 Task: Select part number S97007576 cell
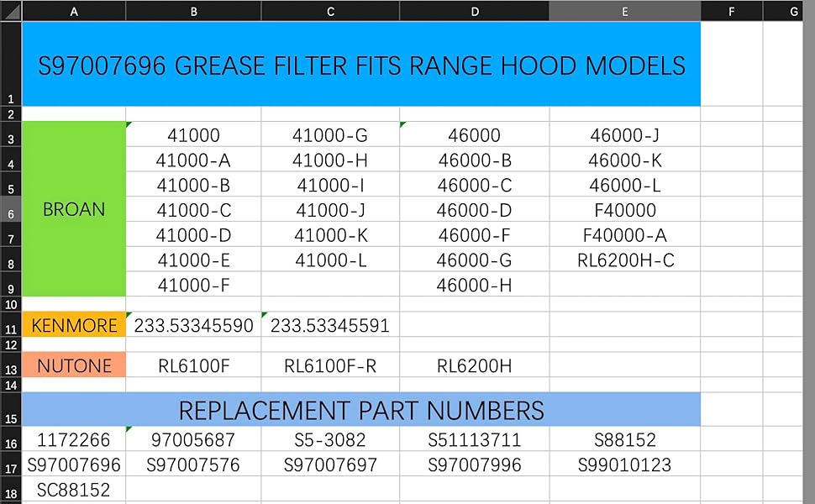[x=193, y=464]
